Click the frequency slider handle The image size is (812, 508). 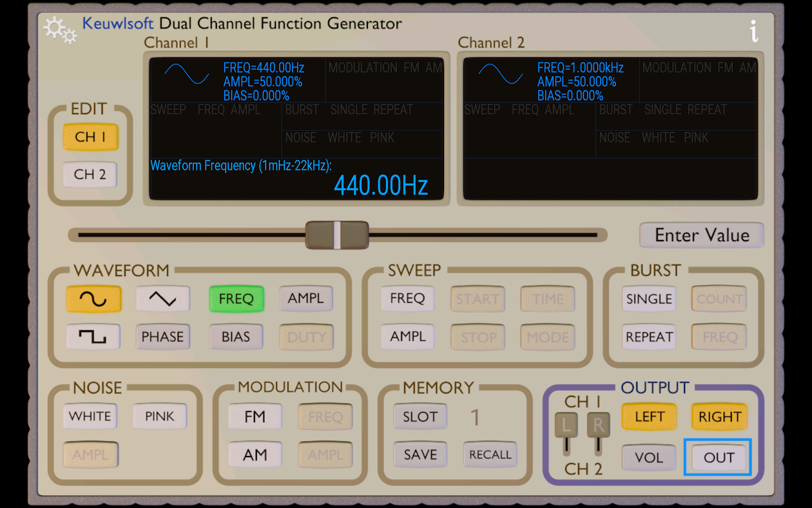[x=337, y=235]
